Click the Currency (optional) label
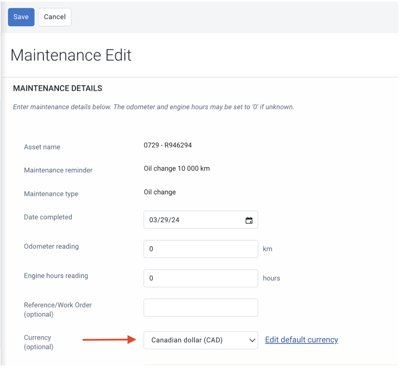Screen dimensions: 400x368 pos(38,342)
